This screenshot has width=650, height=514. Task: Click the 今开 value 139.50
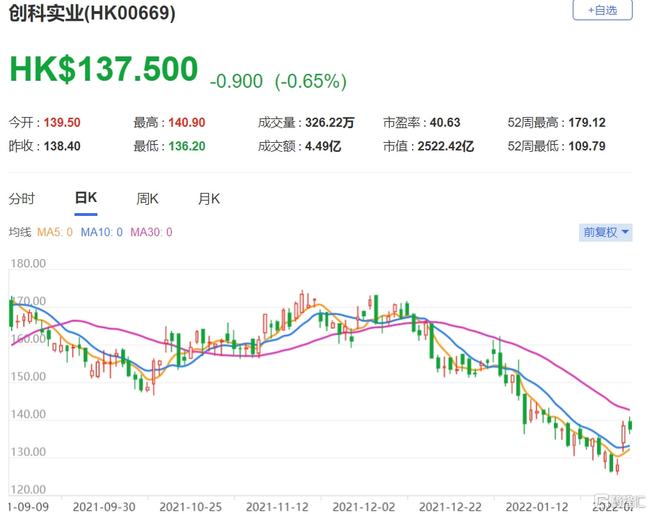click(62, 123)
